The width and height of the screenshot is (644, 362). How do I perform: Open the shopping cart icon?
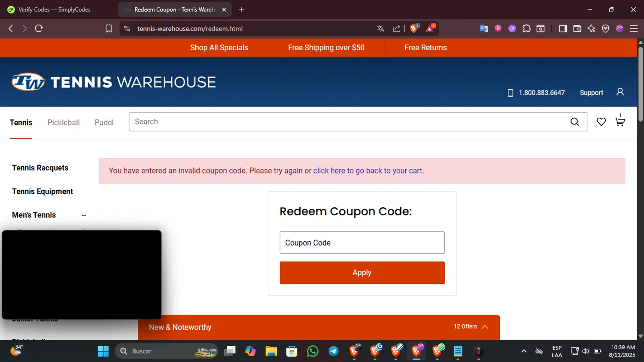coord(620,121)
